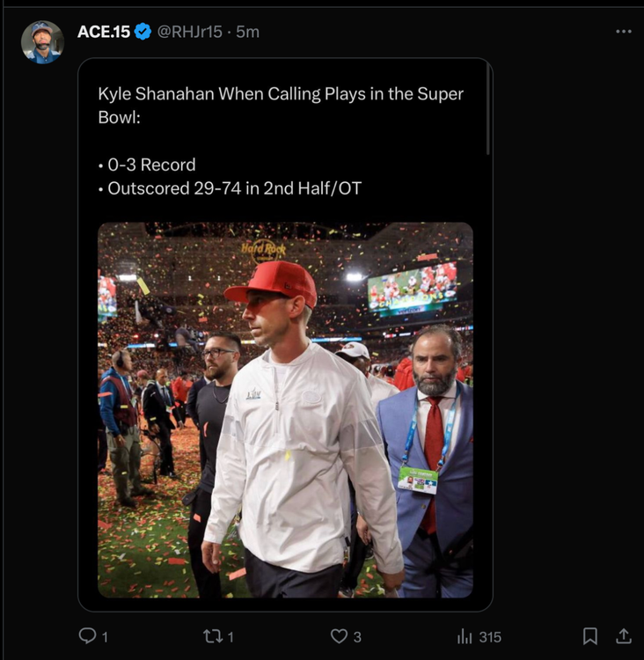
Task: Click the like count of 3
Action: coord(357,637)
